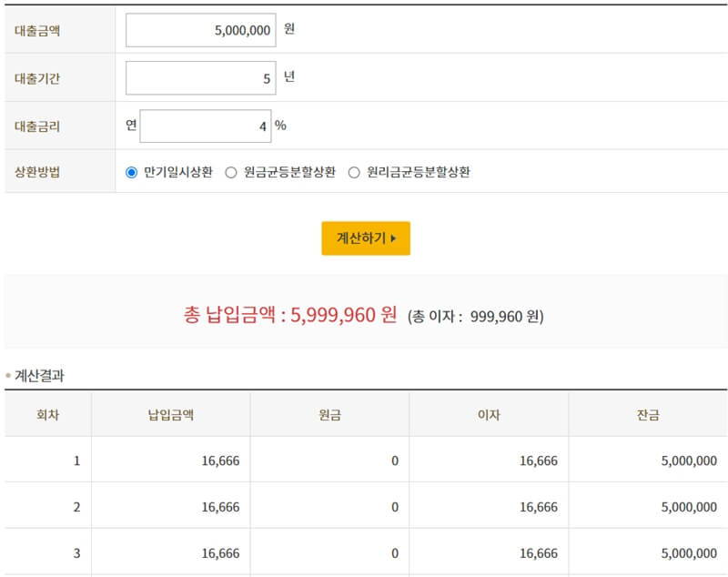728x577 pixels.
Task: Click the arrow icon on 계산하기 button
Action: point(393,238)
